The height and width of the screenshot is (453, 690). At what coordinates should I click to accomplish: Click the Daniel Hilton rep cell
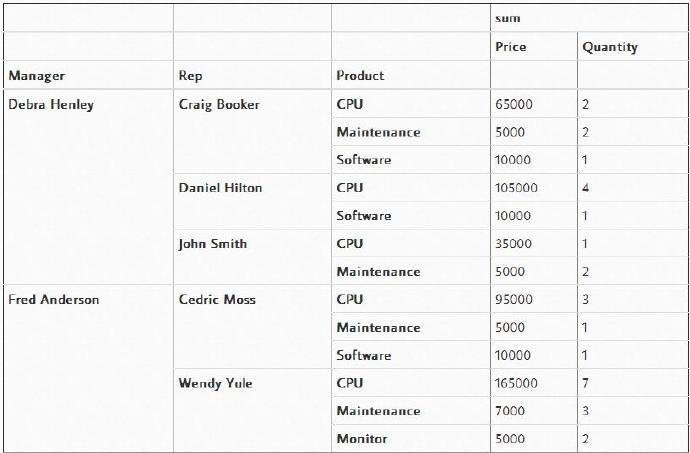(220, 188)
